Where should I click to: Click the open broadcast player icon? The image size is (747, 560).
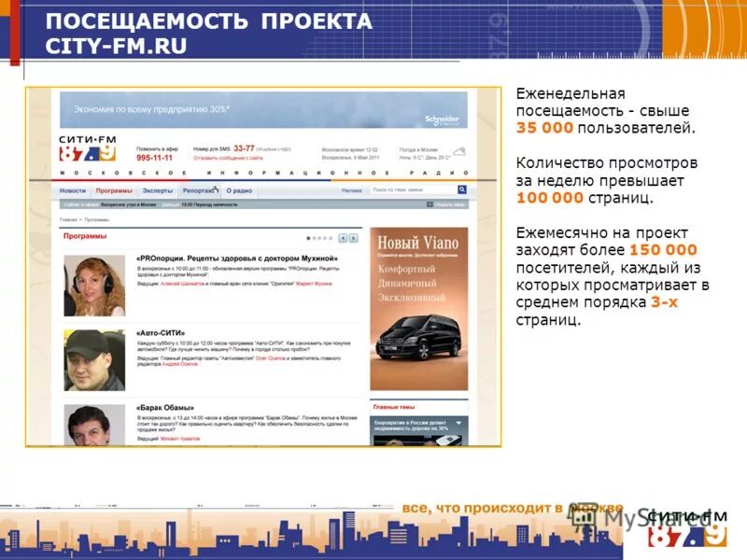[x=430, y=204]
